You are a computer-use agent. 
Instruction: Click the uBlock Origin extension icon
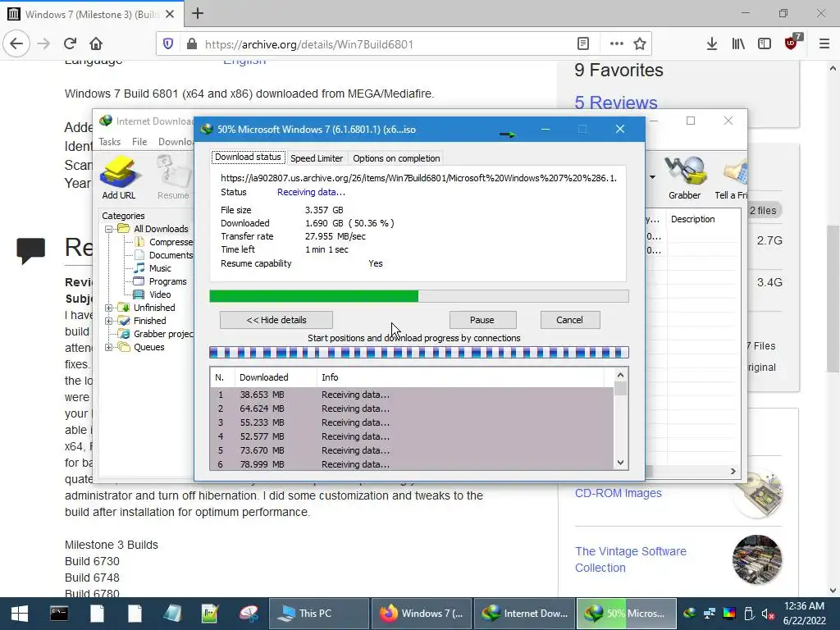pyautogui.click(x=792, y=43)
